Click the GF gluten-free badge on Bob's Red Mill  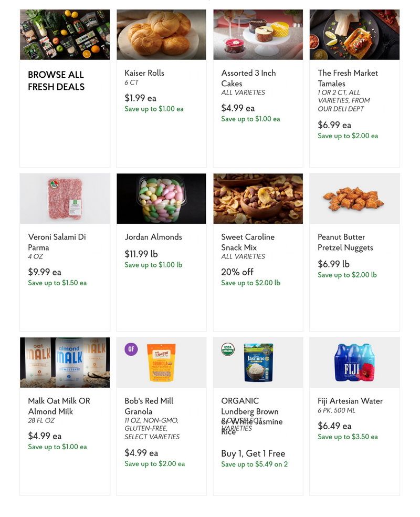[131, 349]
